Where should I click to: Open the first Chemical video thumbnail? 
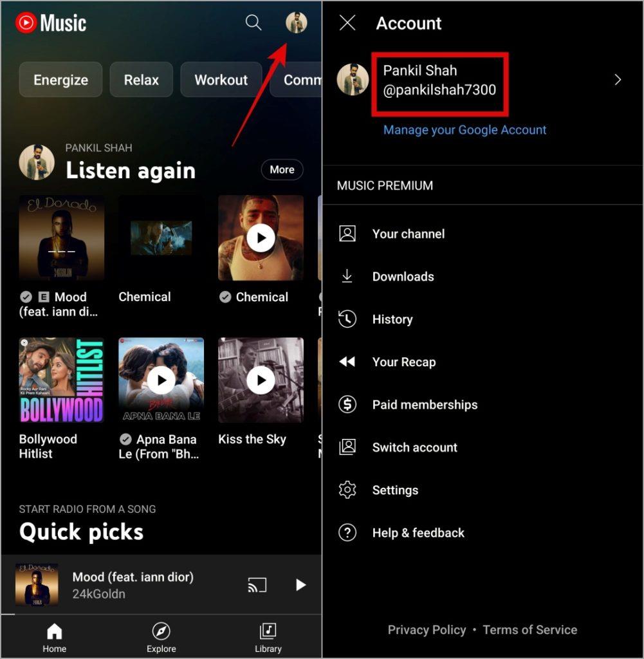(161, 237)
